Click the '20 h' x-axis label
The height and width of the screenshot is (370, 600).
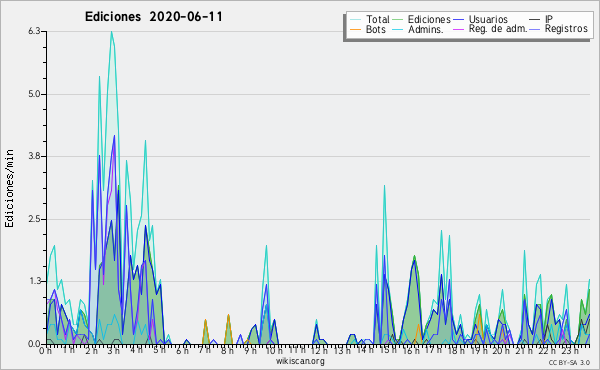click(x=501, y=351)
